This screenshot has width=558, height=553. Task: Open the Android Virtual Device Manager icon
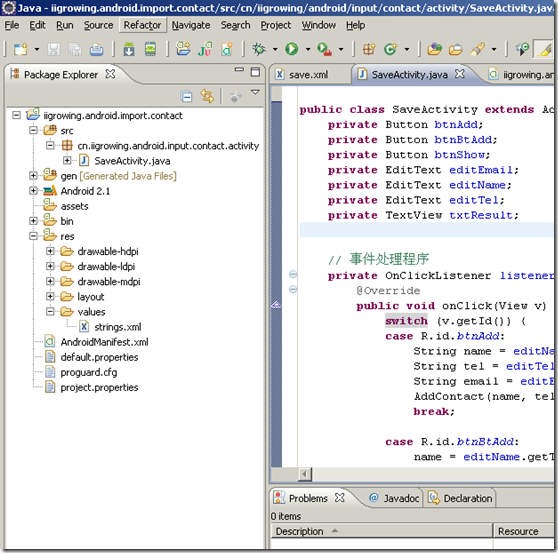[x=150, y=49]
